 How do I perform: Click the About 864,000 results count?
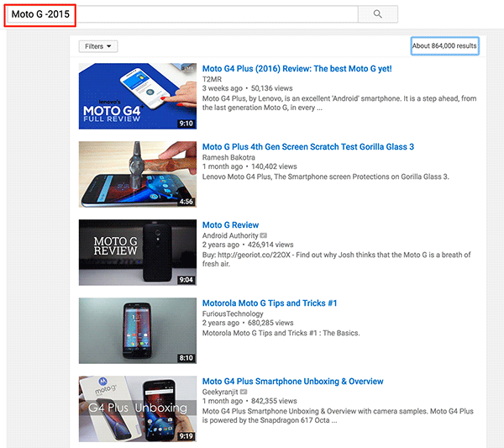point(444,46)
